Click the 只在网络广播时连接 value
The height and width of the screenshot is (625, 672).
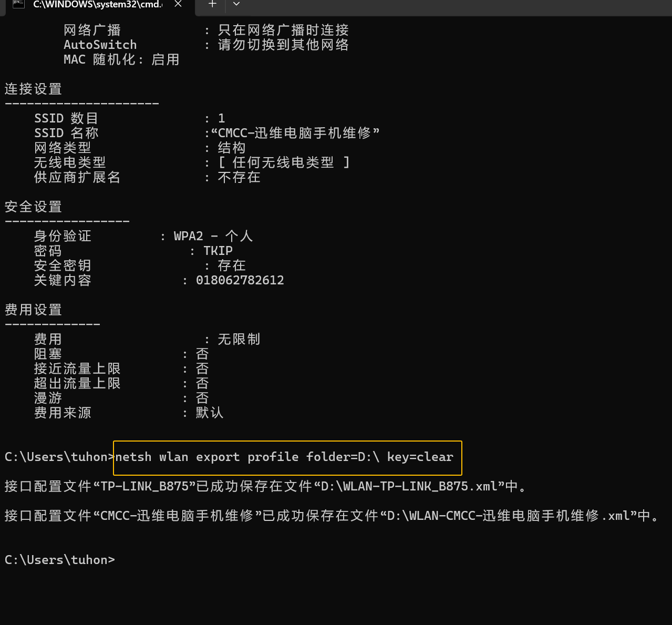[283, 30]
